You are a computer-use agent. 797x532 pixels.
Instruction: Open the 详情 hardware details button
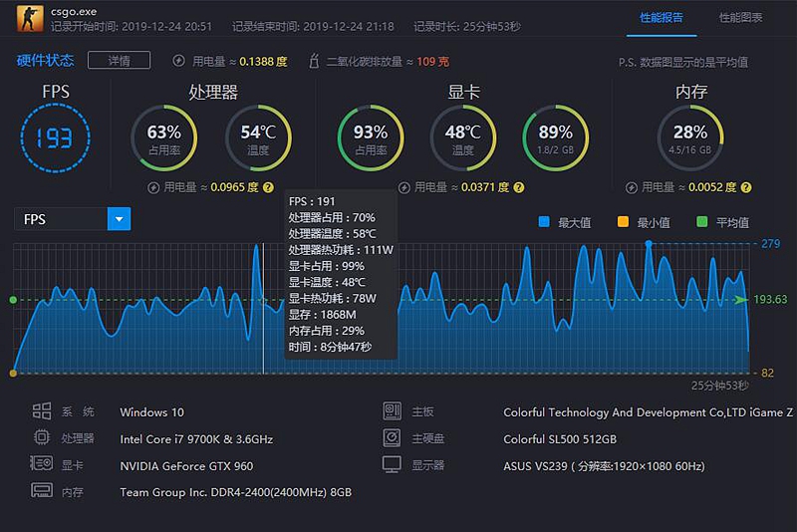pos(119,61)
